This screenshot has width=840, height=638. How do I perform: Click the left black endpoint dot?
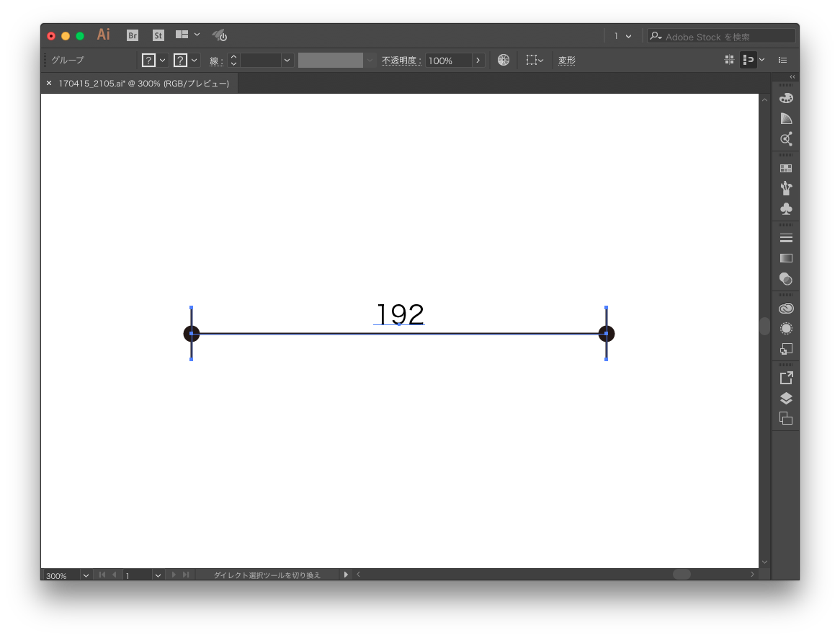(191, 334)
